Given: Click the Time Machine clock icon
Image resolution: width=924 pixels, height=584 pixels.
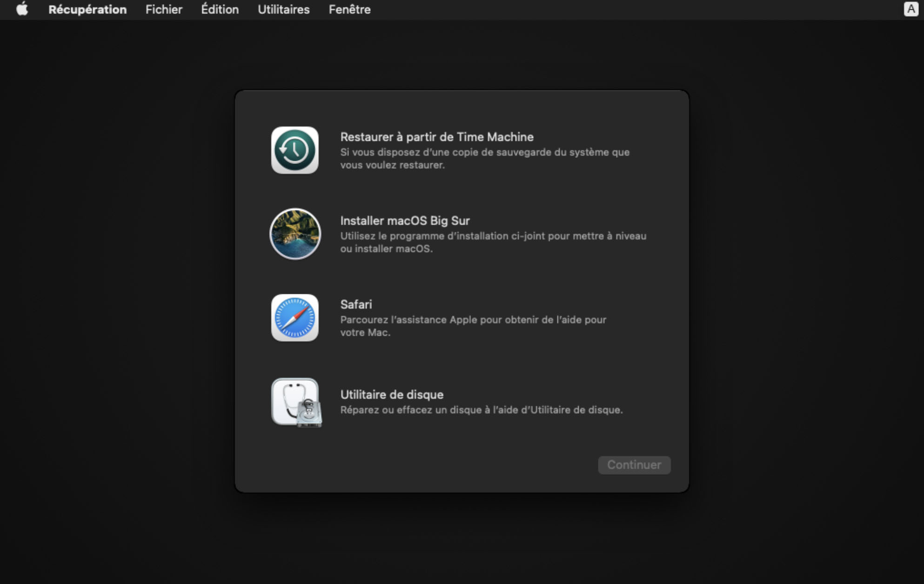Looking at the screenshot, I should pos(295,150).
